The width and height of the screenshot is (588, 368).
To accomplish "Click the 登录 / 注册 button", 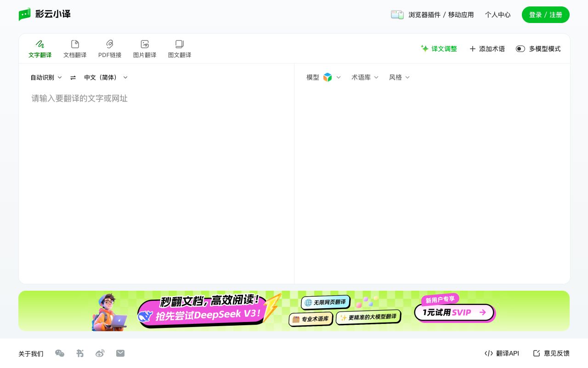I will pos(546,15).
